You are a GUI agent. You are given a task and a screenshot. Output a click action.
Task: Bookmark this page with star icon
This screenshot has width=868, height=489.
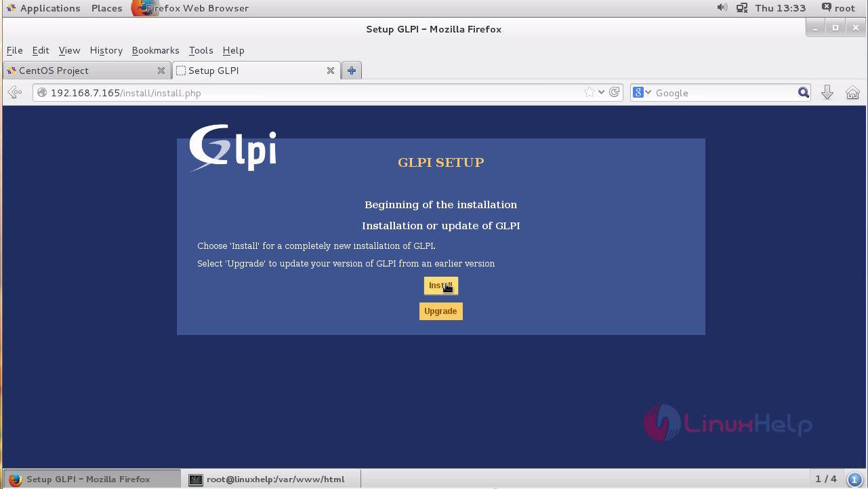pos(589,93)
